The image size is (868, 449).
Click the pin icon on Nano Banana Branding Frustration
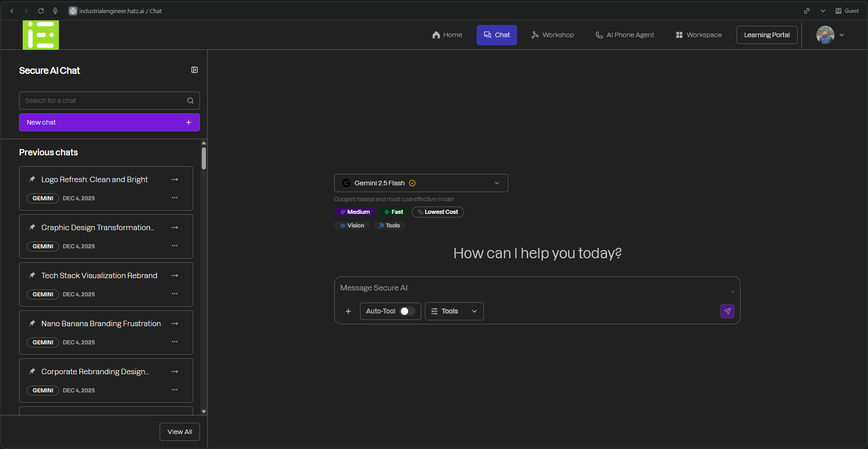[x=32, y=323]
